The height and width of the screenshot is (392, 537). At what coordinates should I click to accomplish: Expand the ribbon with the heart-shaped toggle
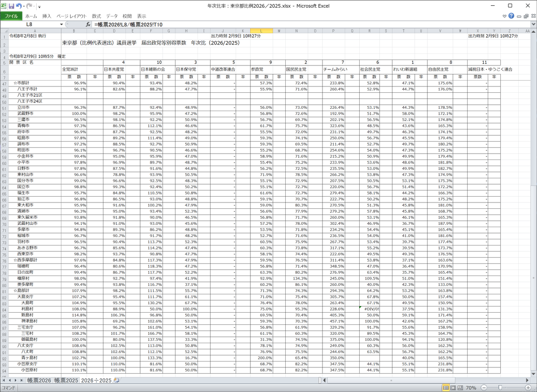pyautogui.click(x=504, y=16)
